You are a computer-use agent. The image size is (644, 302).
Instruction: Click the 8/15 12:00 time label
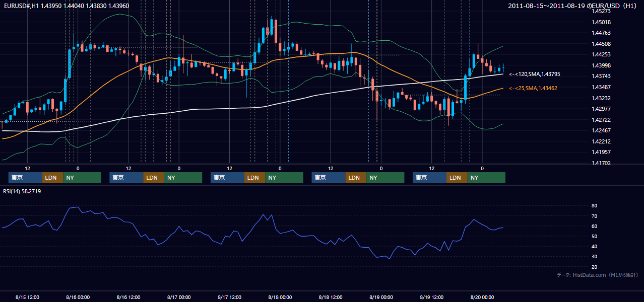[27, 297]
